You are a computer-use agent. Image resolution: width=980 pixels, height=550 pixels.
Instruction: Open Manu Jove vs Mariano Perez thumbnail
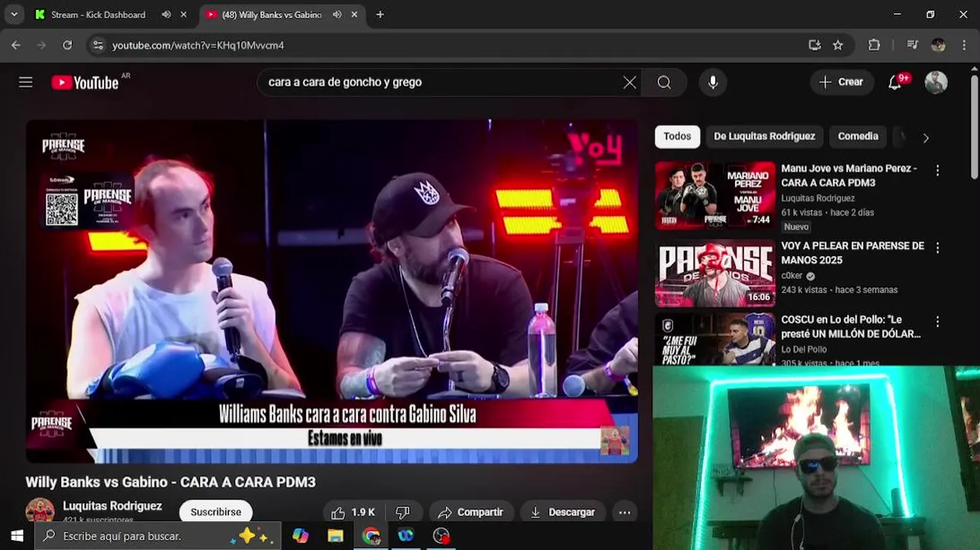pos(715,196)
